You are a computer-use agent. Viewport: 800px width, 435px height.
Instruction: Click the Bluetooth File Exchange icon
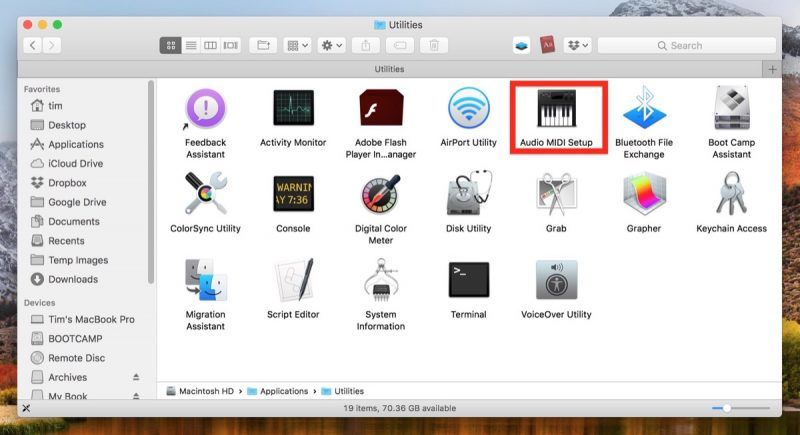(x=644, y=110)
